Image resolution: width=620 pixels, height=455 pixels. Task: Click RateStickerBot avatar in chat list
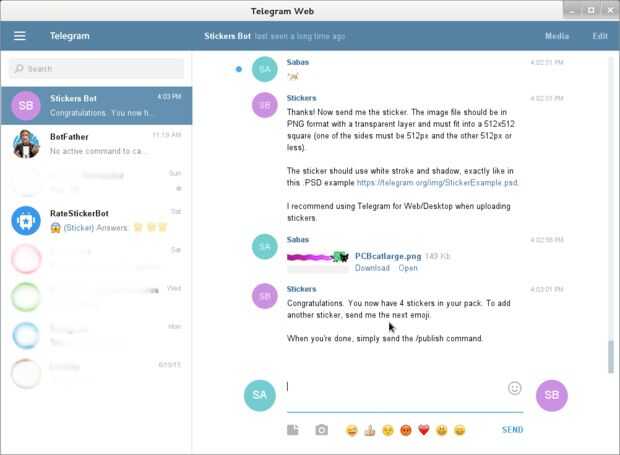point(26,221)
